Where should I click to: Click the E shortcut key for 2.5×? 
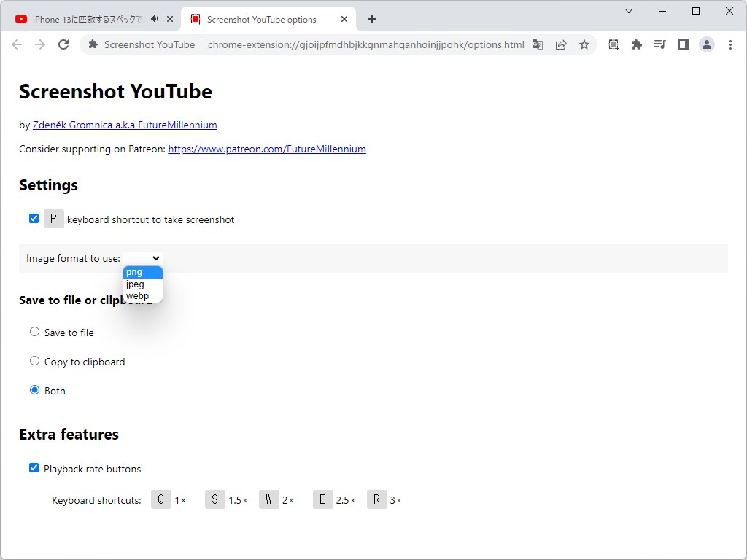323,499
